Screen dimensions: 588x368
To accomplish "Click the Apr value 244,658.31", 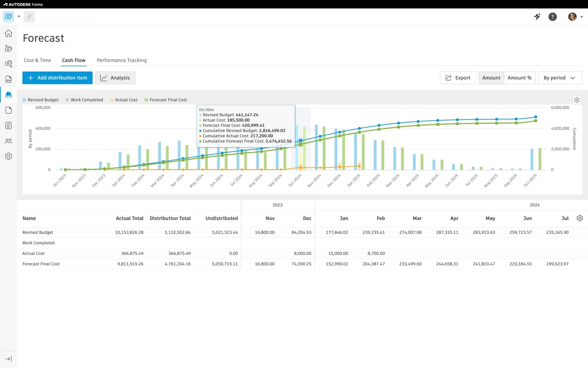I will 447,264.
